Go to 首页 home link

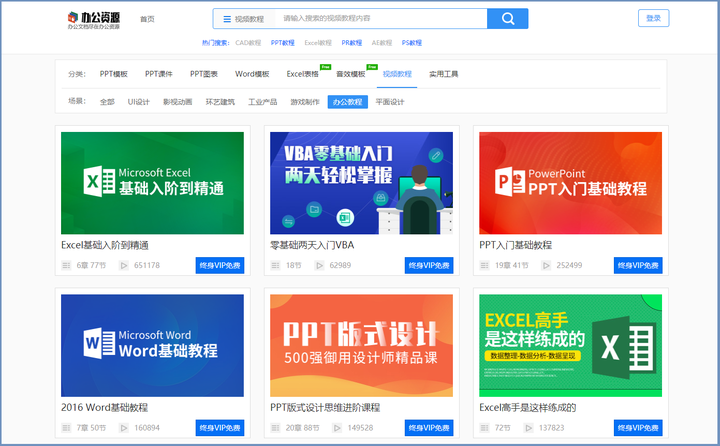(147, 19)
